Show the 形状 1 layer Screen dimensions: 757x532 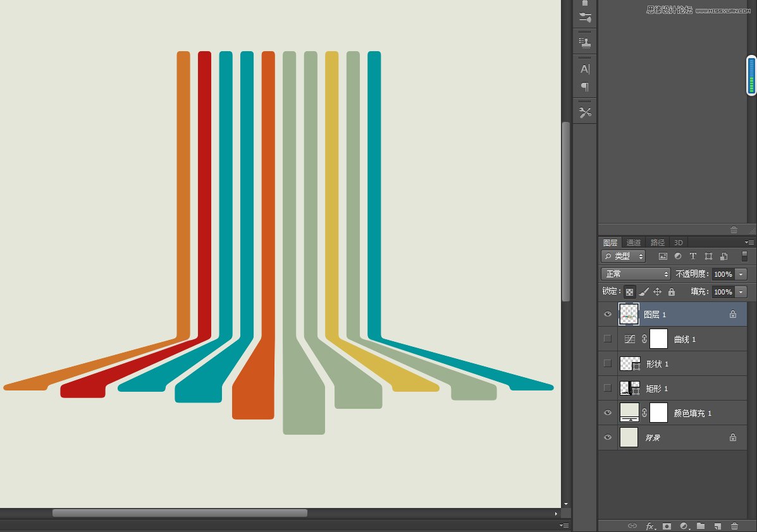click(x=608, y=364)
